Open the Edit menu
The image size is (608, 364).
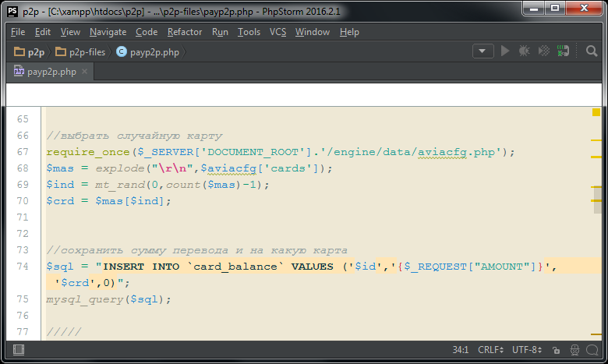(43, 32)
